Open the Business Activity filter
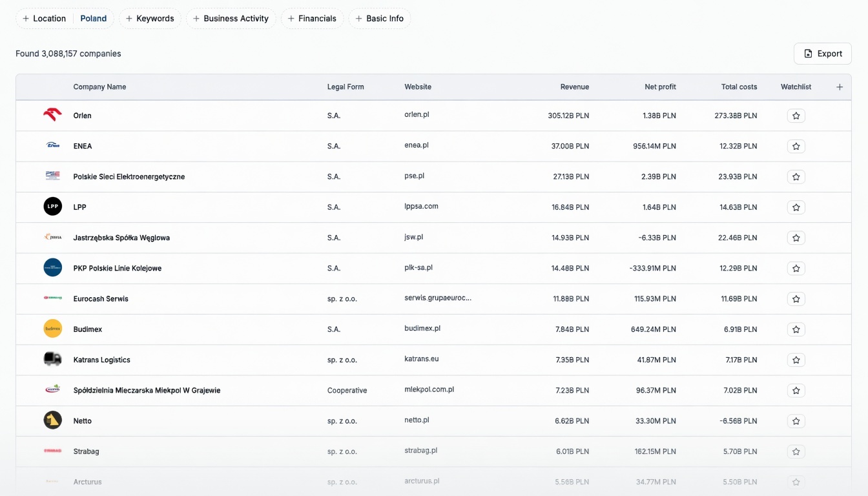The height and width of the screenshot is (496, 868). tap(231, 19)
